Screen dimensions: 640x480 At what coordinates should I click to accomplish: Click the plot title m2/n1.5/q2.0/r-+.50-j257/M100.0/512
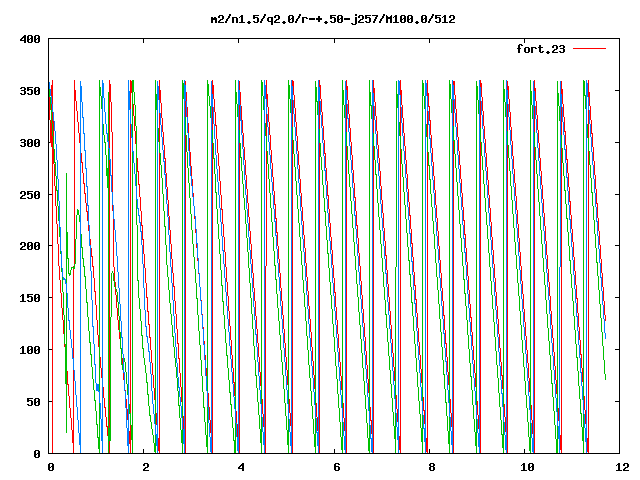333,20
